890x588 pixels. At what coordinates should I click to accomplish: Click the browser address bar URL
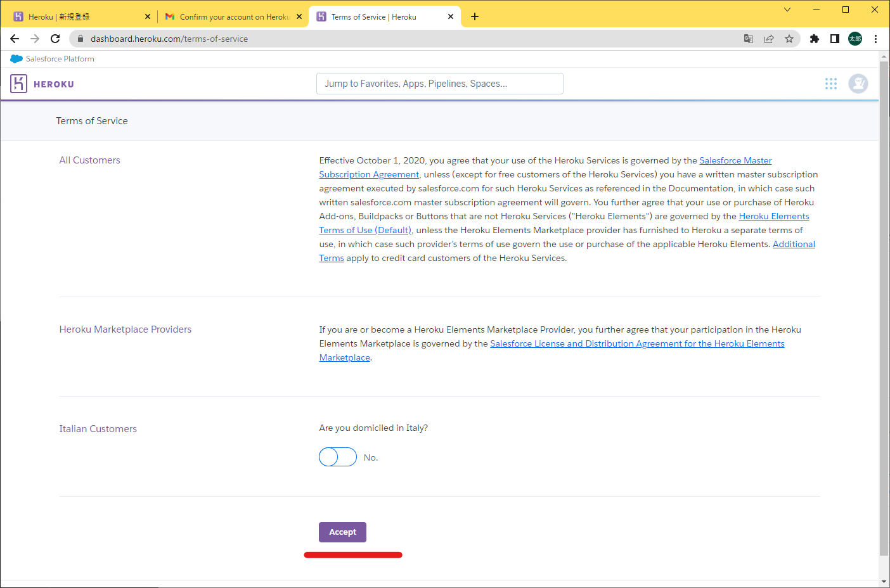pyautogui.click(x=169, y=39)
